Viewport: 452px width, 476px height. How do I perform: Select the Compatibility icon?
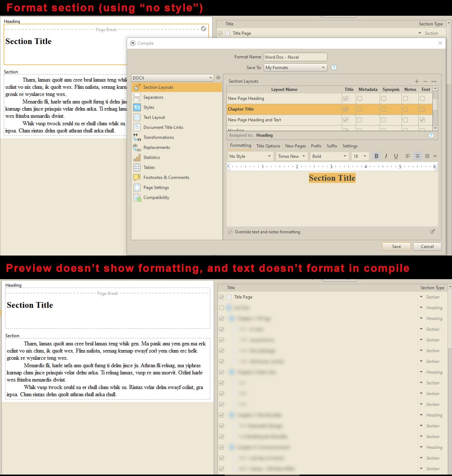point(137,198)
